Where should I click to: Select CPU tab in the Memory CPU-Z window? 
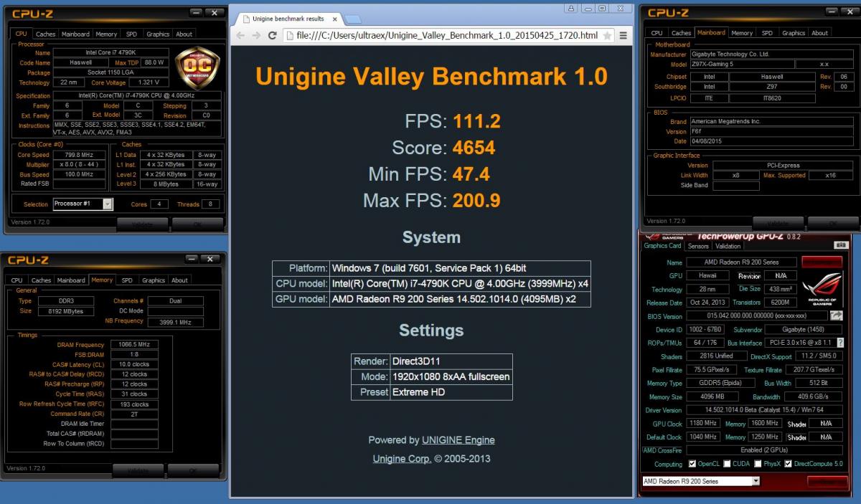tap(17, 280)
